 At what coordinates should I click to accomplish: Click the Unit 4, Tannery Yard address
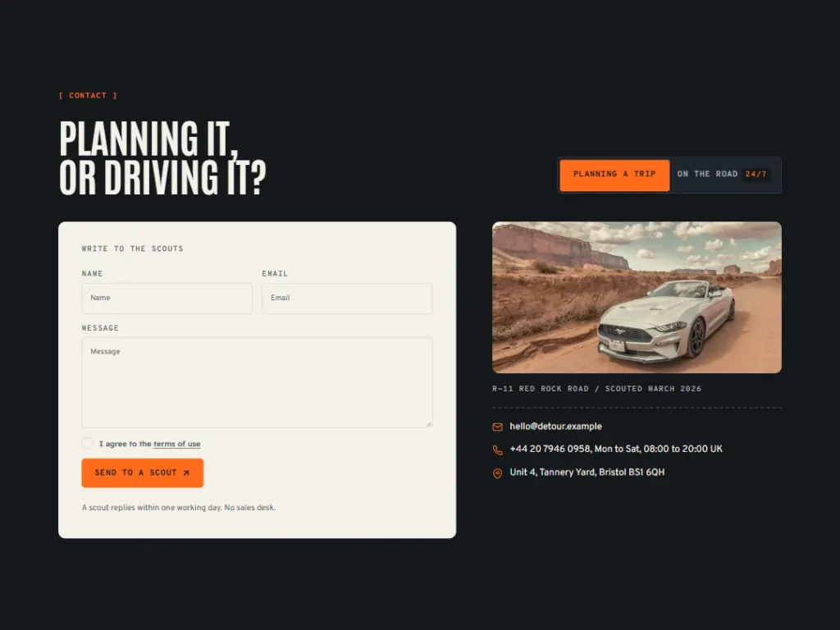coord(587,472)
